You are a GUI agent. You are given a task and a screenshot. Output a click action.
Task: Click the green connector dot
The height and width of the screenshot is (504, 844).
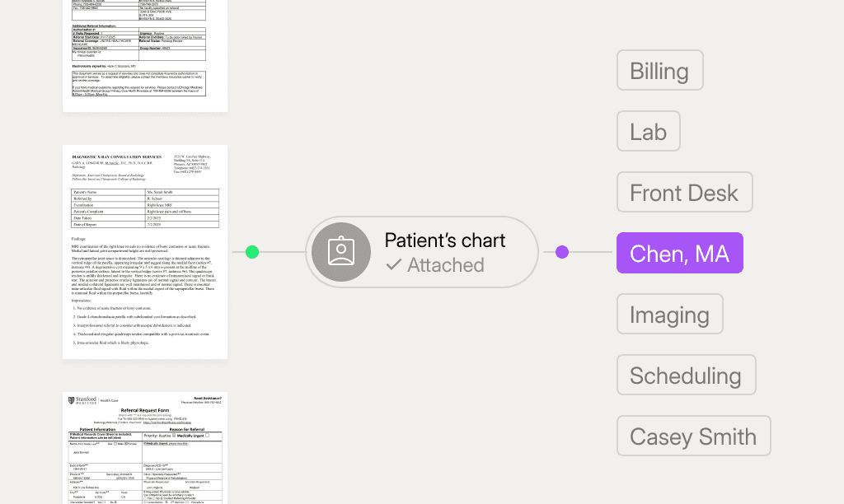pos(252,252)
